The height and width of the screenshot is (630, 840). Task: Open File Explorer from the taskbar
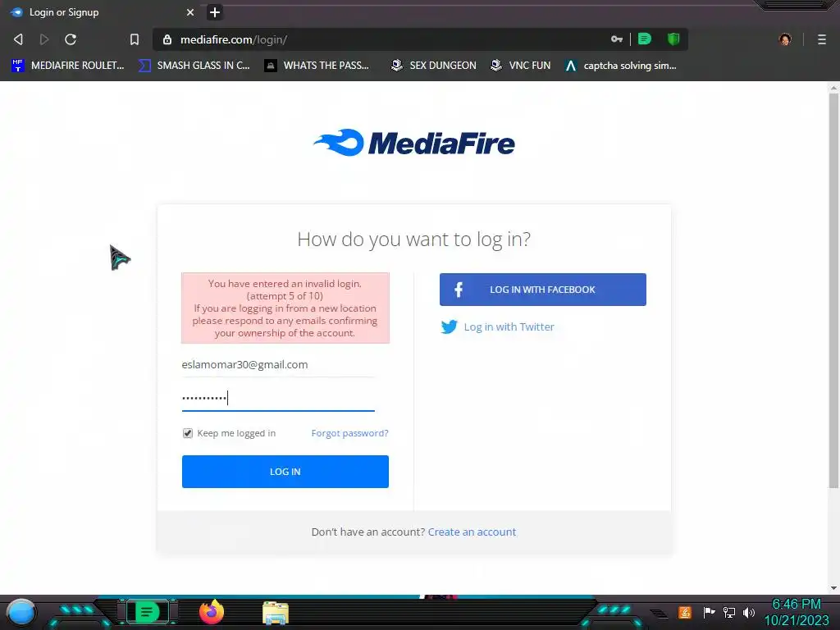(x=276, y=613)
